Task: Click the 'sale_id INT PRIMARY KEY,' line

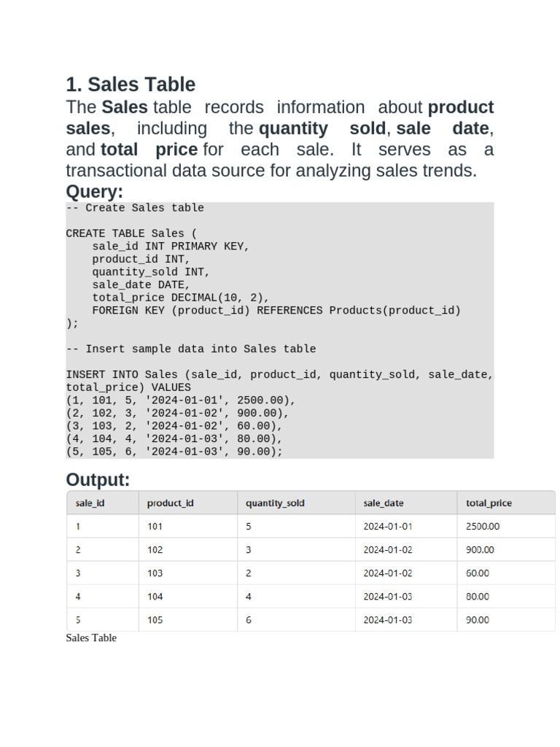Action: click(x=171, y=247)
